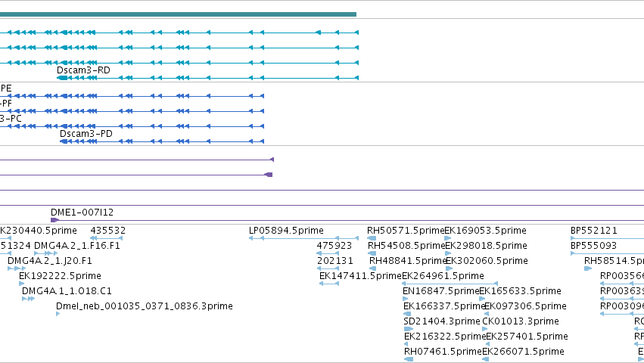644x363 pixels.
Task: Click the RH50571.5prime EST label
Action: 406,231
